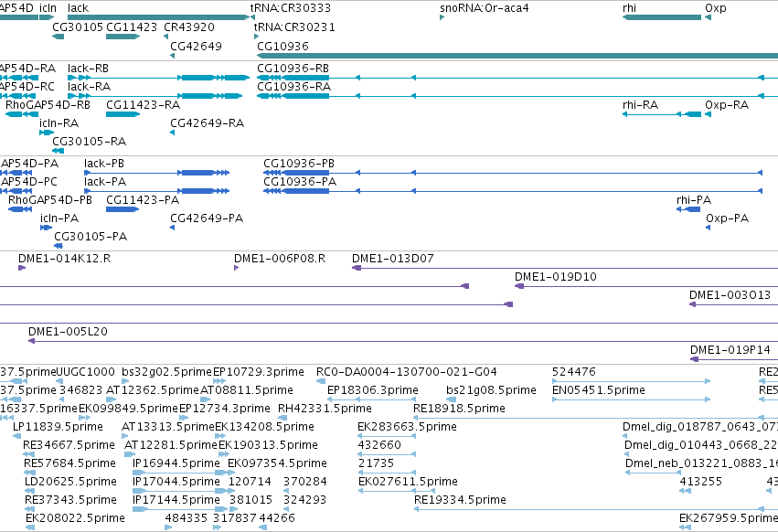Open the RH42331.5prime EST

[282, 418]
